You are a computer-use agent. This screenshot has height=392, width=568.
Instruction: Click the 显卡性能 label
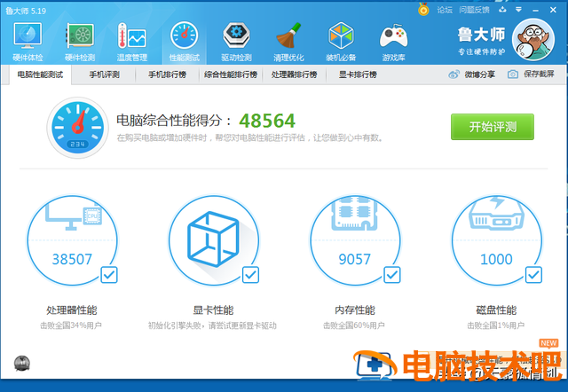(x=213, y=310)
